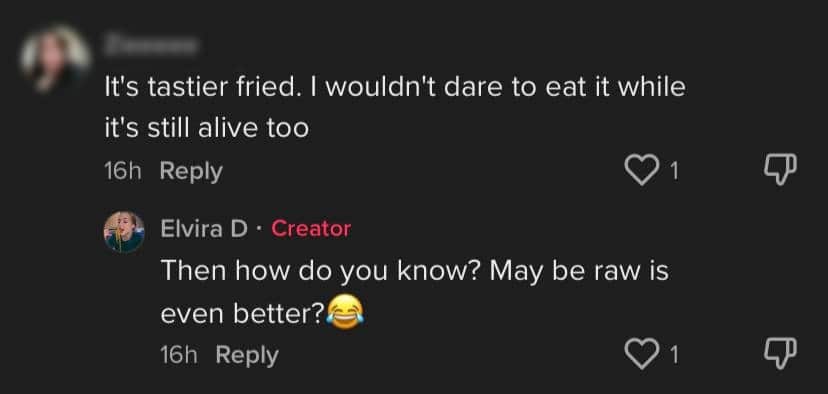
Task: Click the 16h timestamp under Elvira D's reply
Action: pos(178,355)
